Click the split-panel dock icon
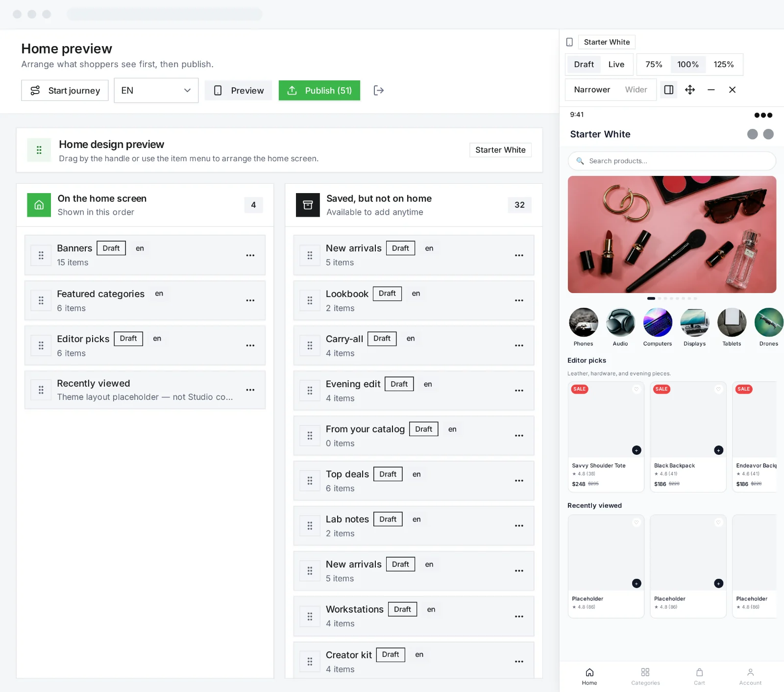The image size is (784, 692). [x=668, y=90]
